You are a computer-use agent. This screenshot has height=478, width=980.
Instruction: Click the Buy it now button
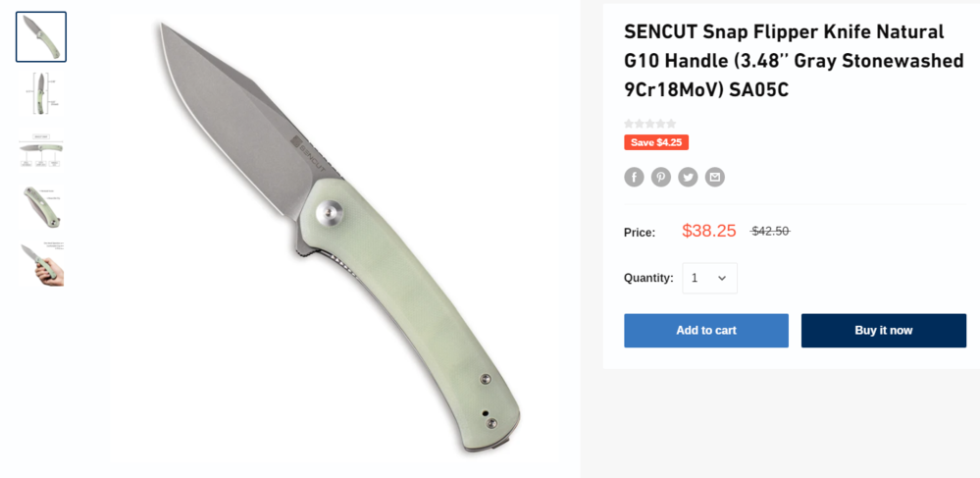(x=884, y=331)
